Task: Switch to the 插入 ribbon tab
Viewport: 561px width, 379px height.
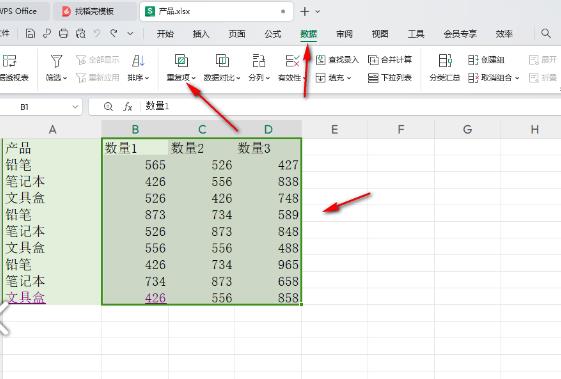Action: (x=201, y=34)
